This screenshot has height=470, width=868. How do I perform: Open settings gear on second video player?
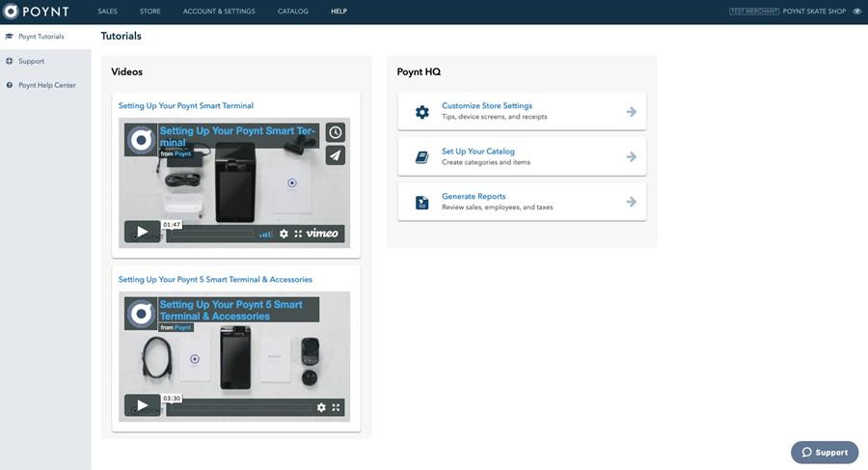pos(321,407)
